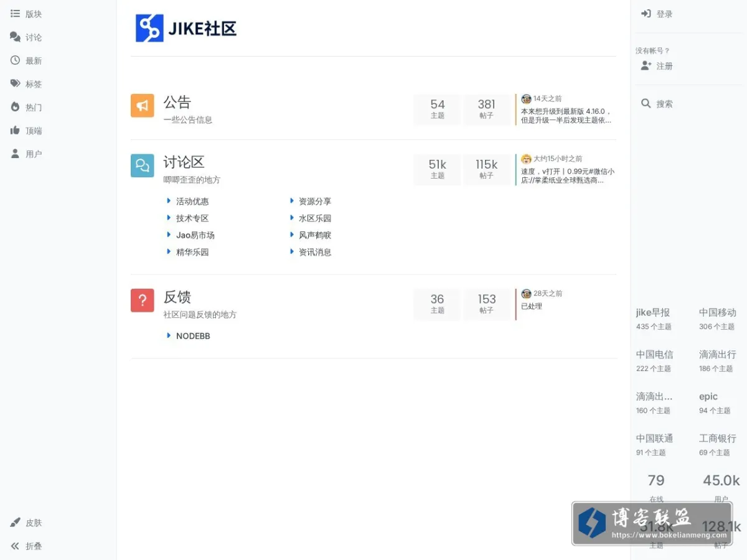Open 技术专区 subcategory
The image size is (747, 560).
coord(192,218)
